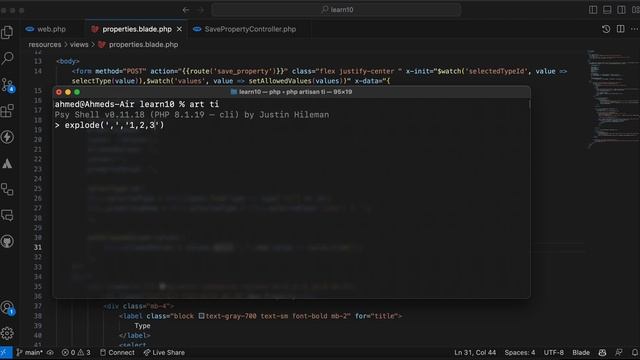The width and height of the screenshot is (640, 360).
Task: Switch to the SavePropertyController.php tab
Action: pos(250,29)
